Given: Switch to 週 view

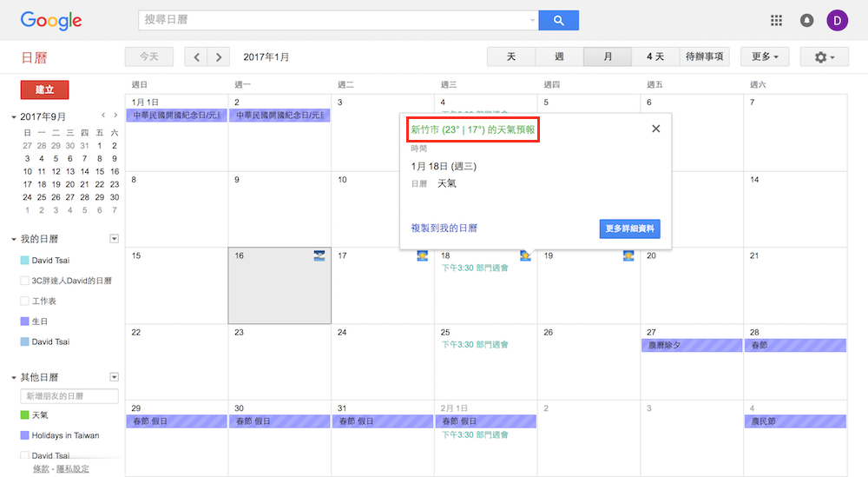Looking at the screenshot, I should 559,56.
